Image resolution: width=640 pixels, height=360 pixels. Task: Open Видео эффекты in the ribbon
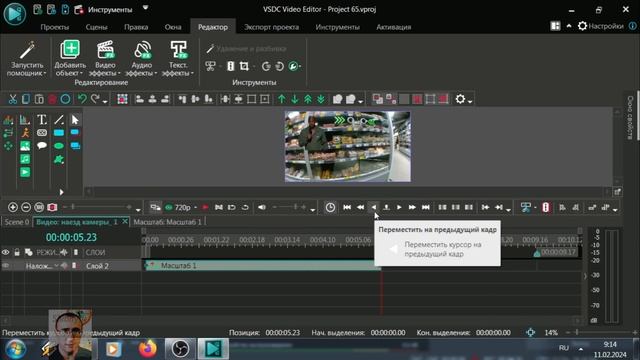pyautogui.click(x=105, y=58)
